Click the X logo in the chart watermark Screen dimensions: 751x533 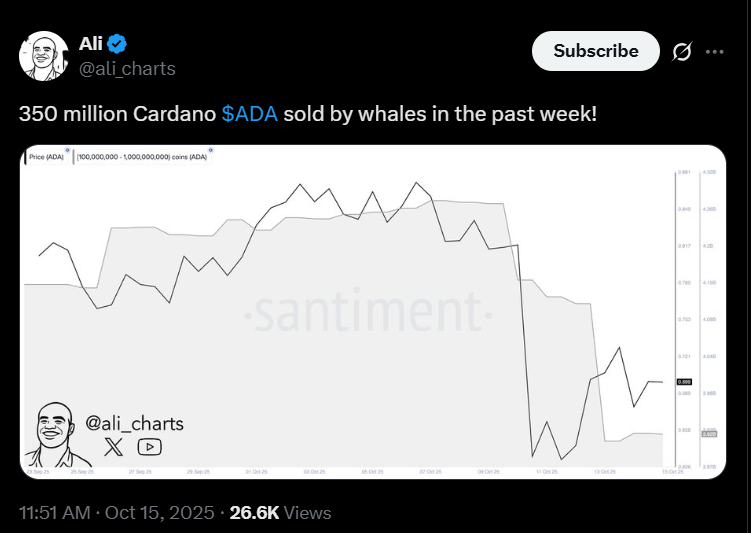[114, 447]
